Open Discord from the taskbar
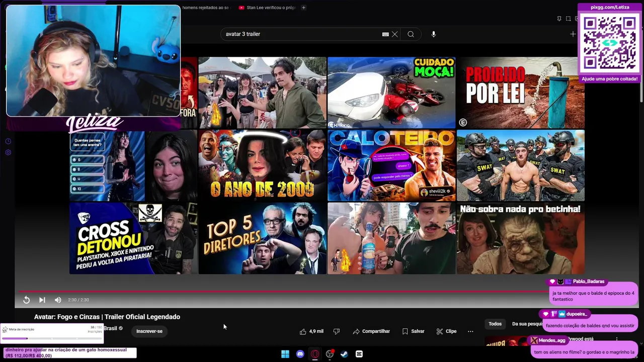Image resolution: width=644 pixels, height=362 pixels. (x=300, y=354)
